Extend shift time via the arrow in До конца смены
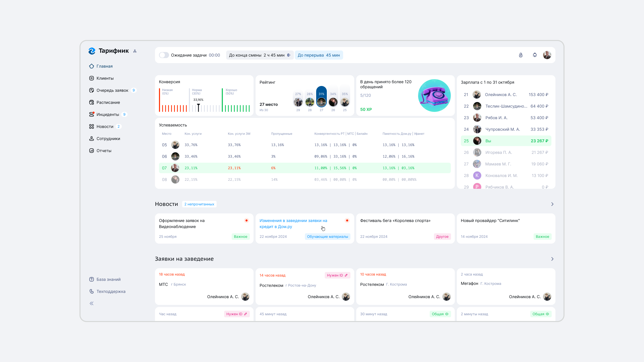The width and height of the screenshot is (644, 362). click(x=289, y=55)
